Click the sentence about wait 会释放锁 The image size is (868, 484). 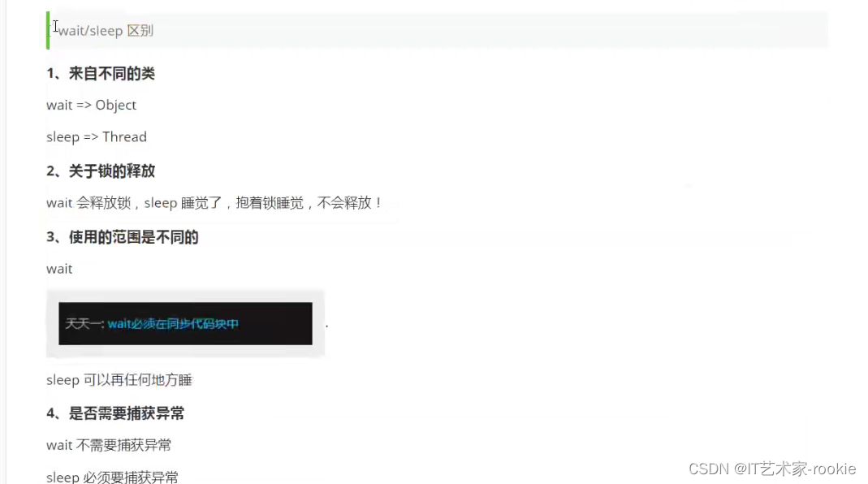(x=215, y=203)
